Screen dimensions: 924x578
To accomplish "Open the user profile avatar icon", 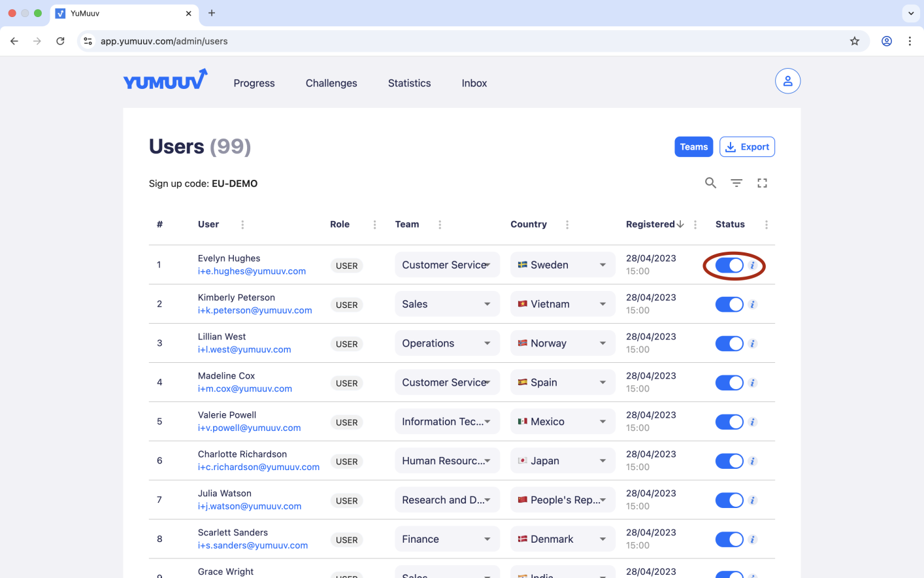I will [x=787, y=81].
